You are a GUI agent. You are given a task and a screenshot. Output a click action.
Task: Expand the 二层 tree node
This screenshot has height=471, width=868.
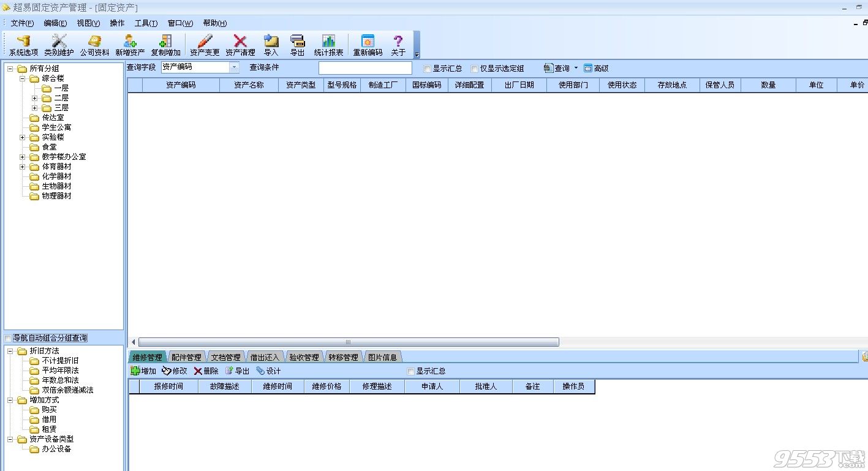coord(35,97)
